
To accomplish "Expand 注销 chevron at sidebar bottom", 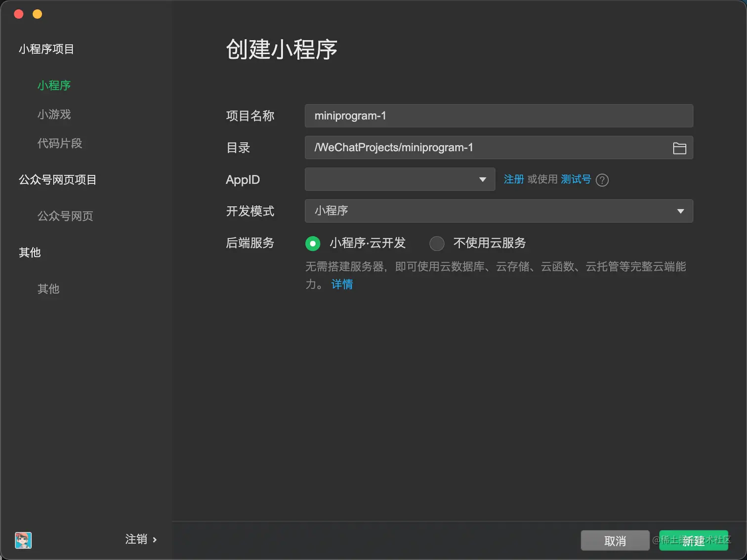I will [x=155, y=540].
